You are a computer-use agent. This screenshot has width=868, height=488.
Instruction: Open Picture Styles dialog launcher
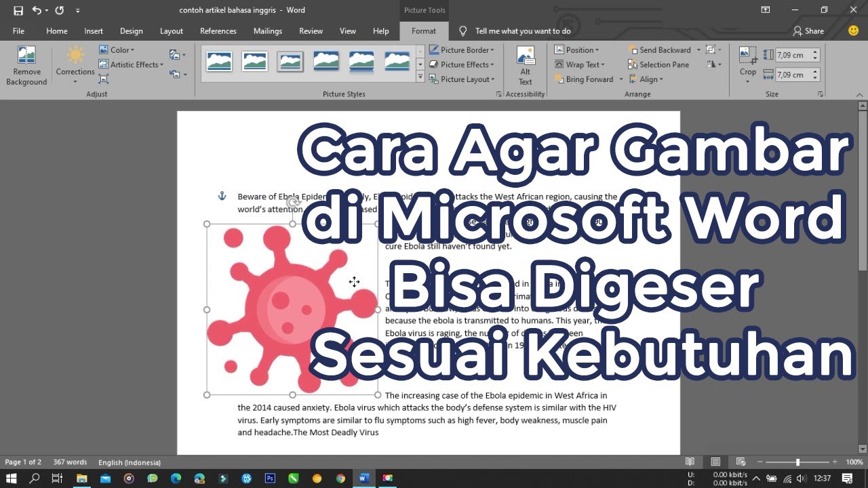[499, 94]
